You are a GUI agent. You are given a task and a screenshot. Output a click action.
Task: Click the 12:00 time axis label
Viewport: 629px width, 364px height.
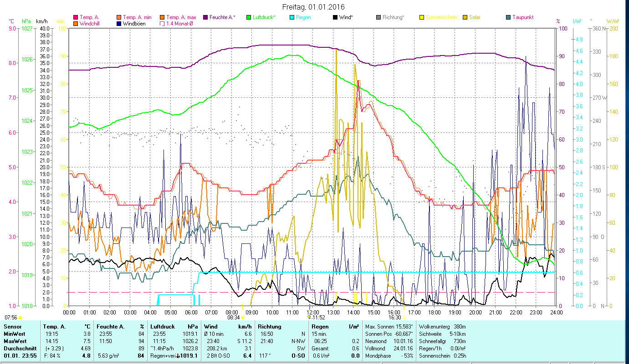click(x=312, y=312)
